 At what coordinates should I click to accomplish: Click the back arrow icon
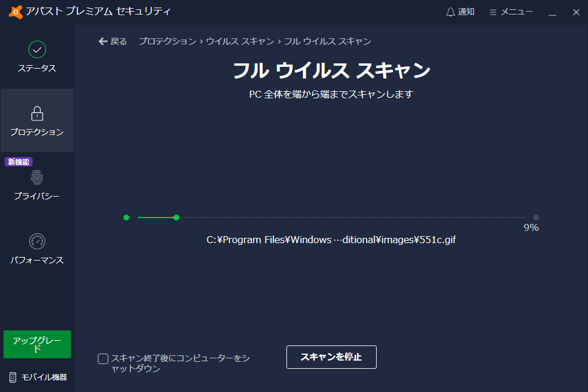coord(102,41)
